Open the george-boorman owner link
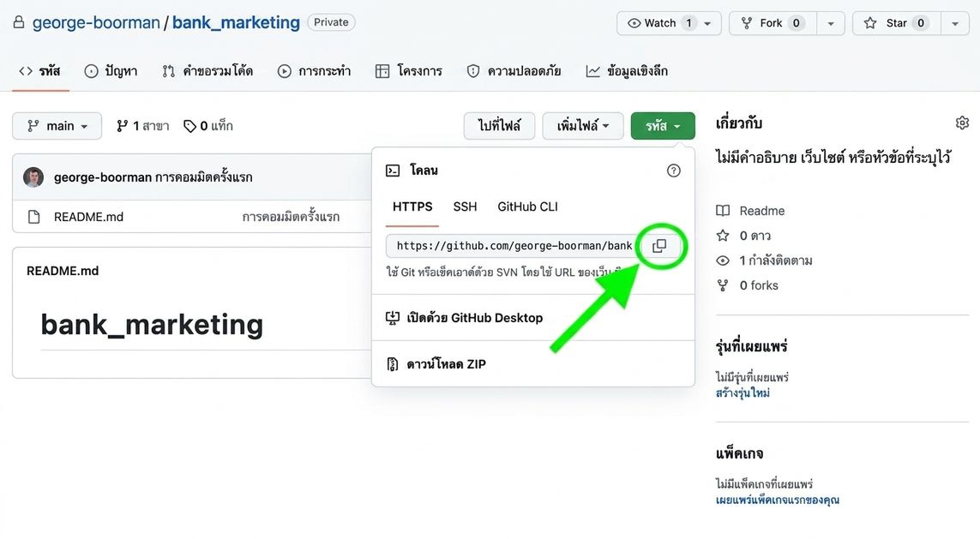This screenshot has width=980, height=539. pos(96,22)
